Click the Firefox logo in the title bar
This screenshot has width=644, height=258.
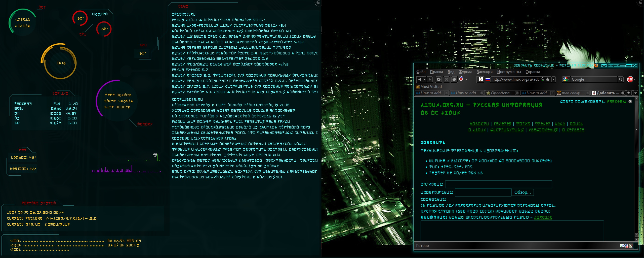click(x=596, y=66)
